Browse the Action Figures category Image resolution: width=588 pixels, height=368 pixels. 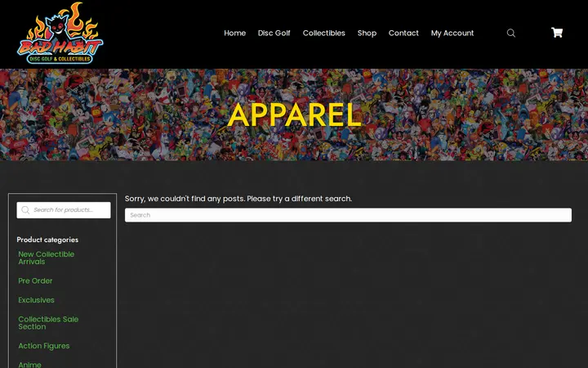pyautogui.click(x=44, y=346)
